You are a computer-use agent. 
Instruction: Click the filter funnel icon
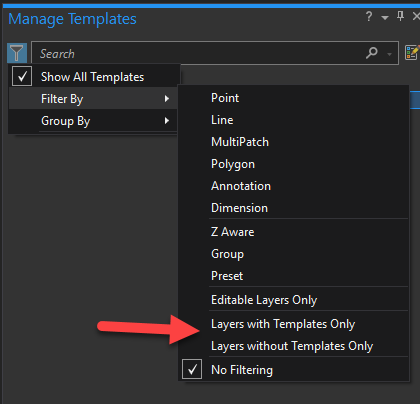click(x=17, y=53)
